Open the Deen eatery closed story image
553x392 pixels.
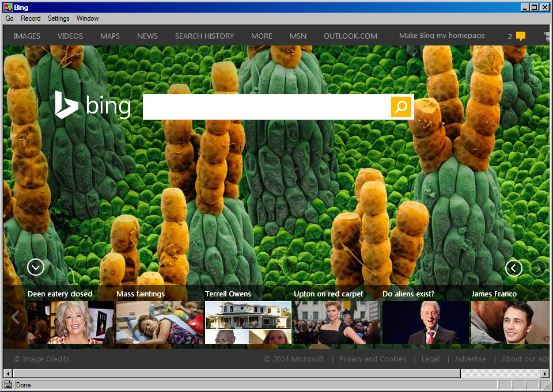(x=70, y=322)
